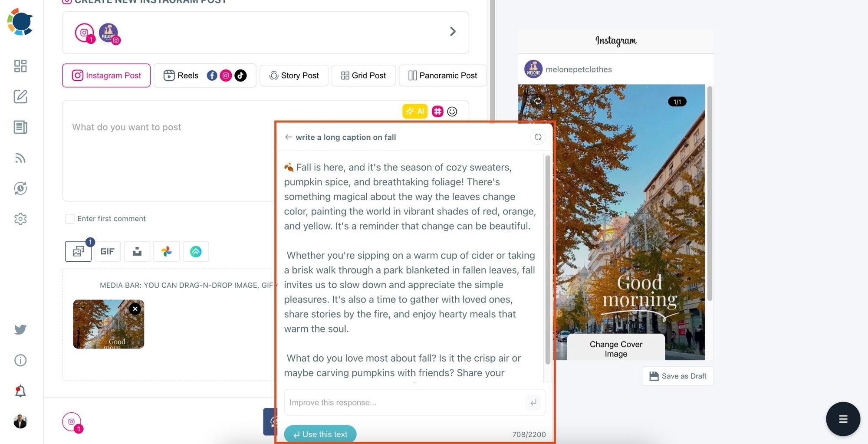868x444 pixels.
Task: Click the yellow AI caption generator button
Action: 414,112
